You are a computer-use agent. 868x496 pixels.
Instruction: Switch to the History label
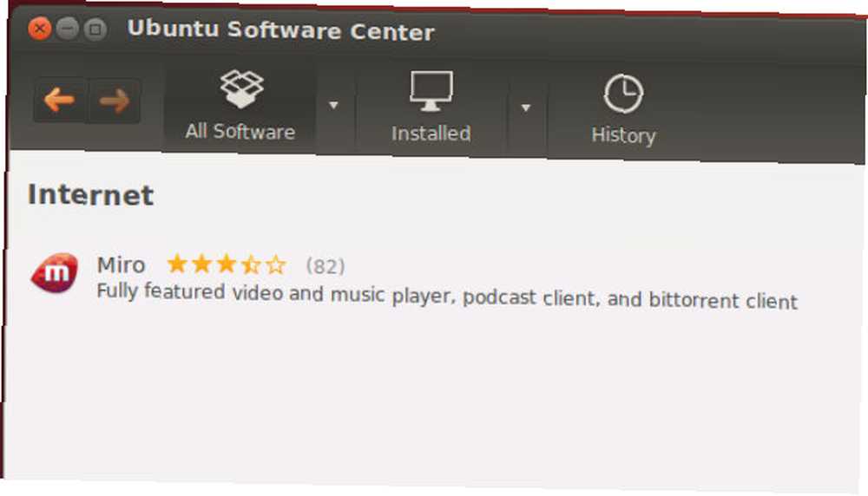click(x=623, y=135)
